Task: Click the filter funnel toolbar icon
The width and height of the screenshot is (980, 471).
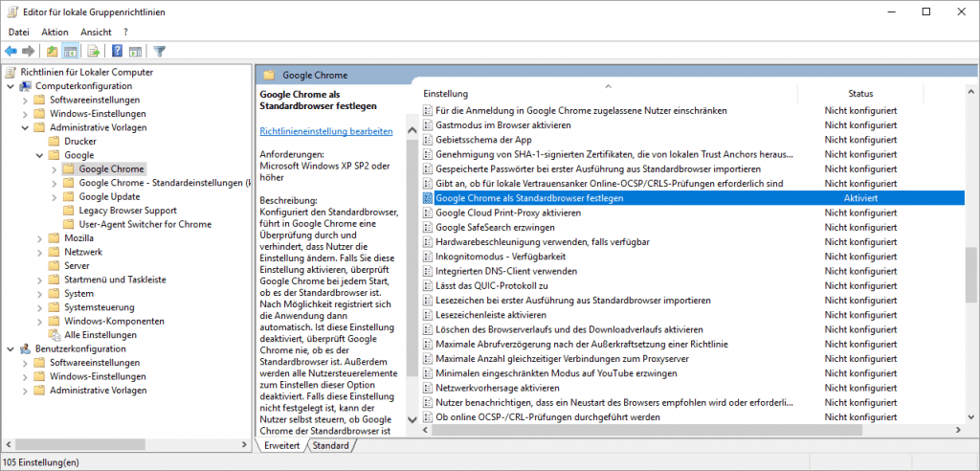Action: point(160,51)
